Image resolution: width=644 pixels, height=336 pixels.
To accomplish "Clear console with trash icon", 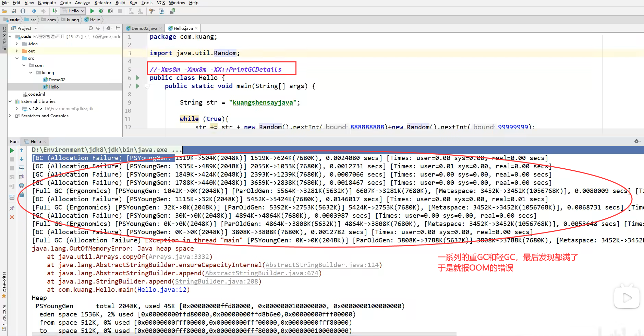I will [22, 195].
